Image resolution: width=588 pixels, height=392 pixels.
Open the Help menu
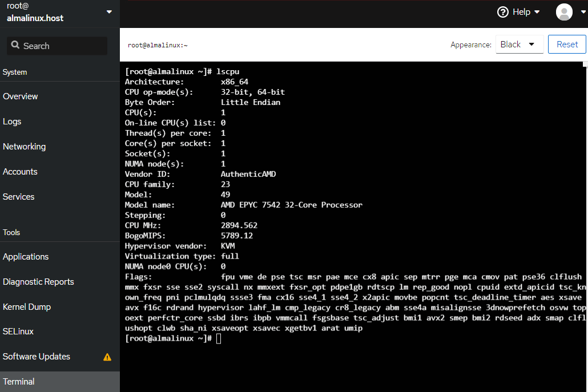518,12
